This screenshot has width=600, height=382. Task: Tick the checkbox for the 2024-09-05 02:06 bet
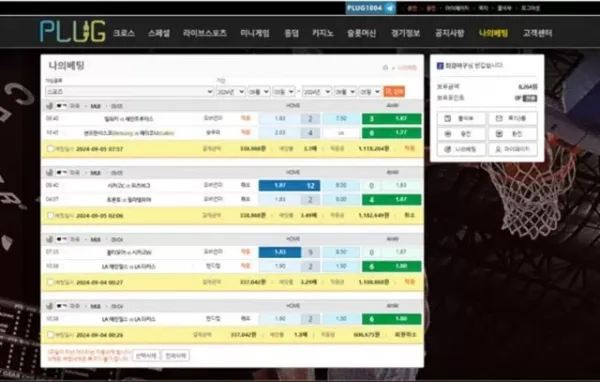point(50,215)
